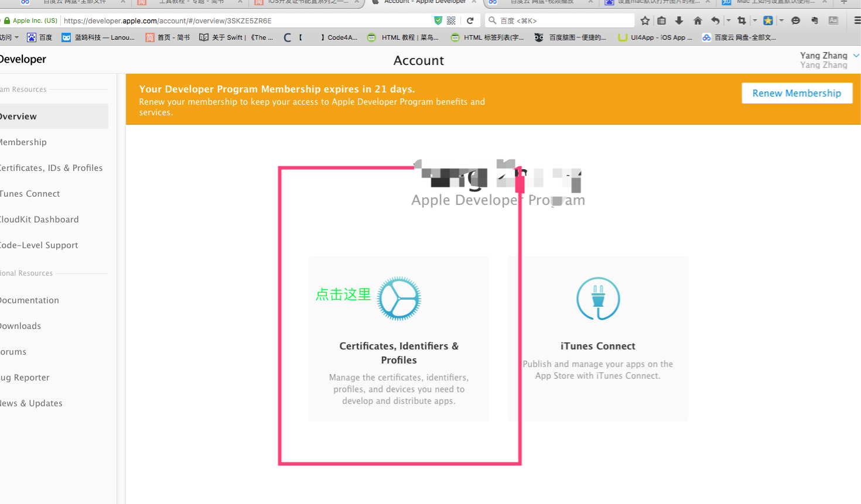The height and width of the screenshot is (504, 861).
Task: Click the Renew Membership button
Action: click(x=797, y=93)
